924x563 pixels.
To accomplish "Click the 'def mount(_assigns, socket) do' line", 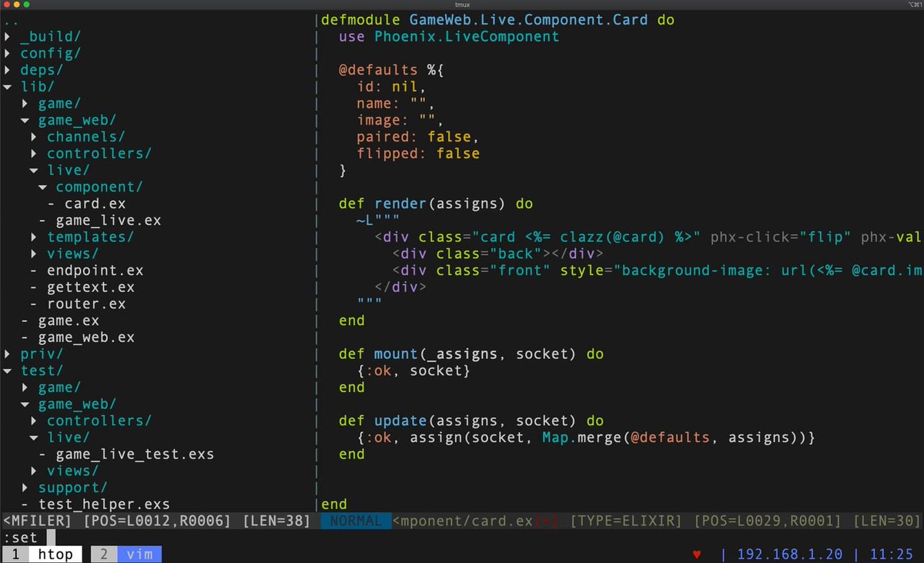I will click(471, 354).
